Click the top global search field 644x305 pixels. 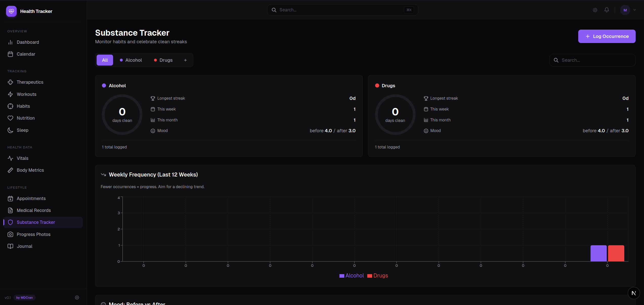[342, 10]
